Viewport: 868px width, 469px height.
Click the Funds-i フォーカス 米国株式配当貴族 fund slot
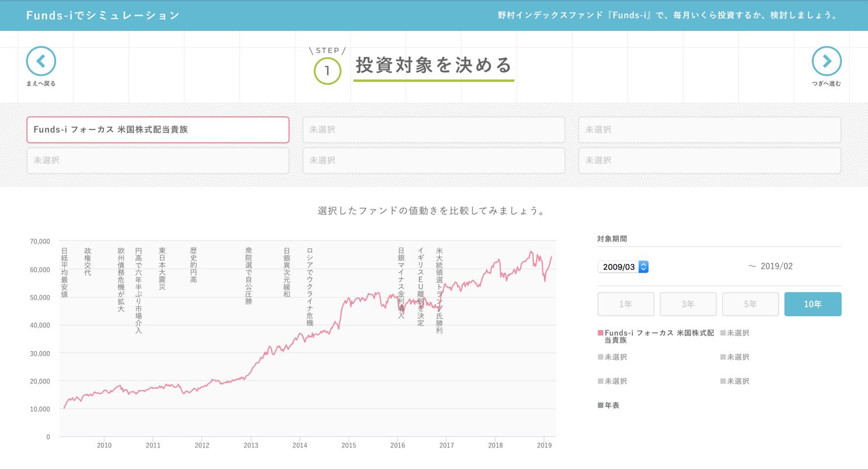[158, 130]
